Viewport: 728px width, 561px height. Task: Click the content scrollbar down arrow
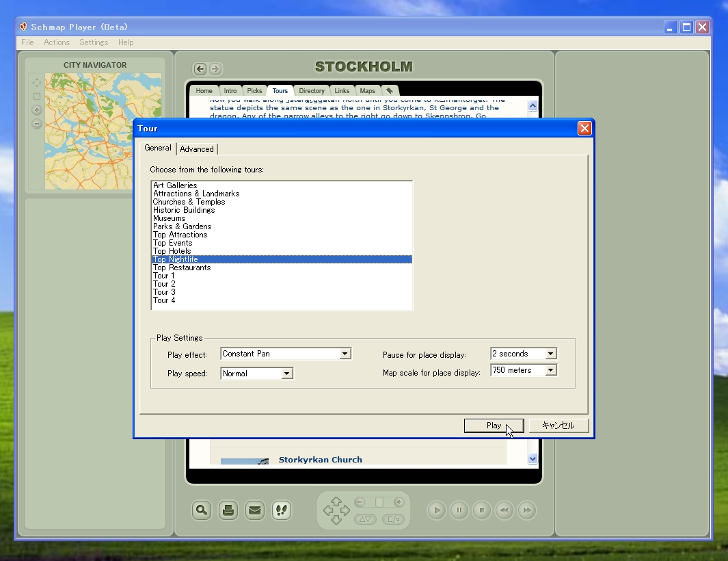[532, 459]
